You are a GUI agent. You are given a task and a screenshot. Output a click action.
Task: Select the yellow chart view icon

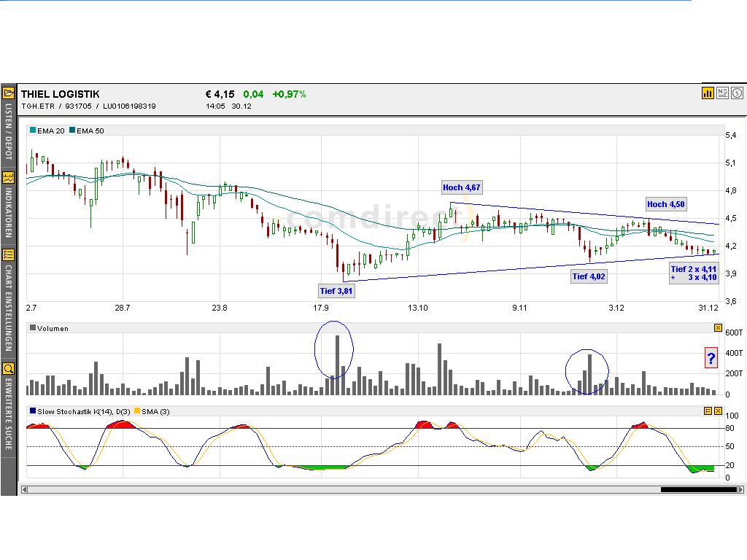708,93
